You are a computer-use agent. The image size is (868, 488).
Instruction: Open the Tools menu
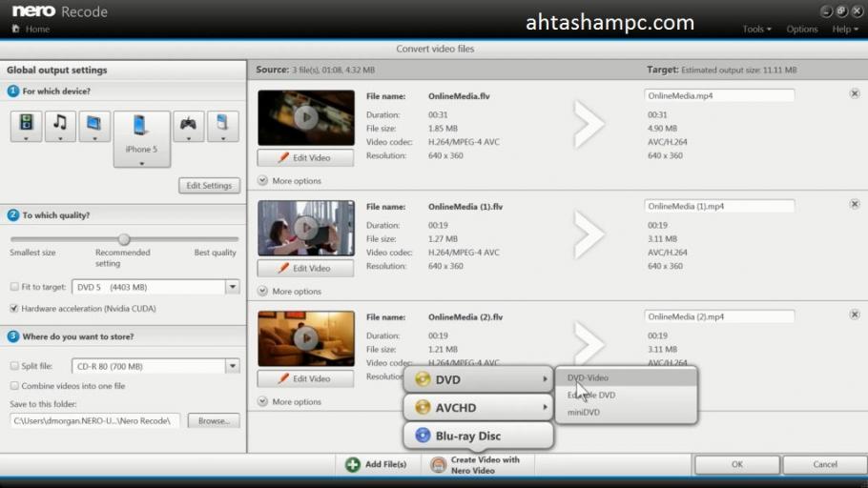coord(756,29)
